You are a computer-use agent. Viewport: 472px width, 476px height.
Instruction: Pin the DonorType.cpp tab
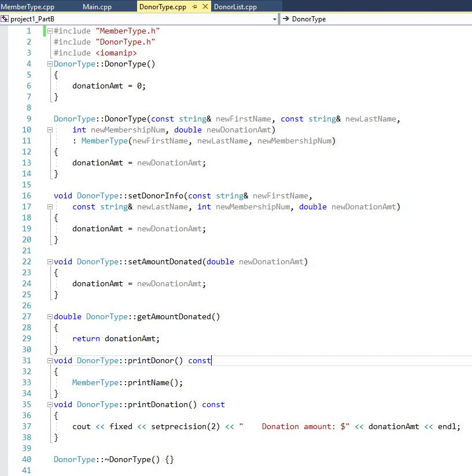(x=194, y=5)
